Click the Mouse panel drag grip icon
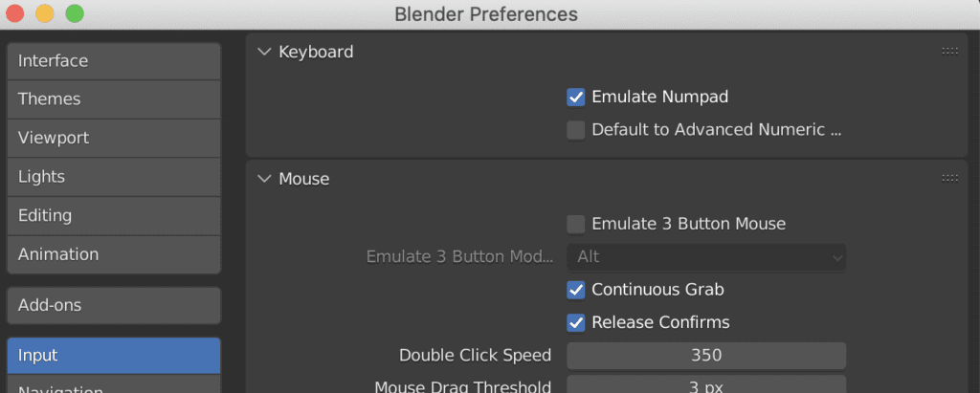The width and height of the screenshot is (980, 393). pos(949,179)
